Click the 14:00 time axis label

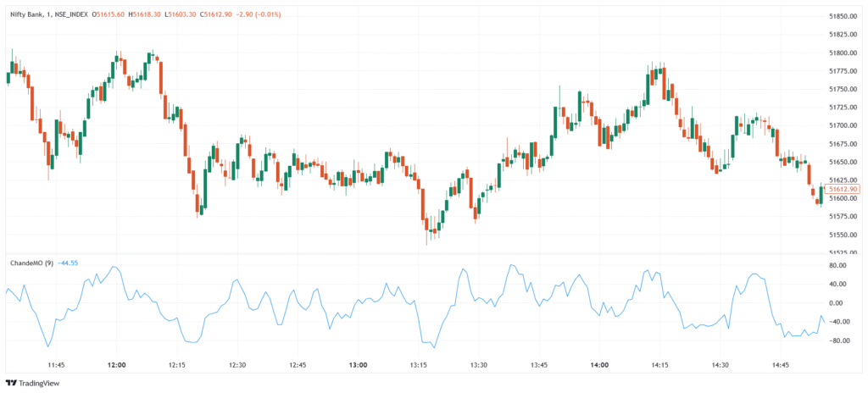[599, 364]
